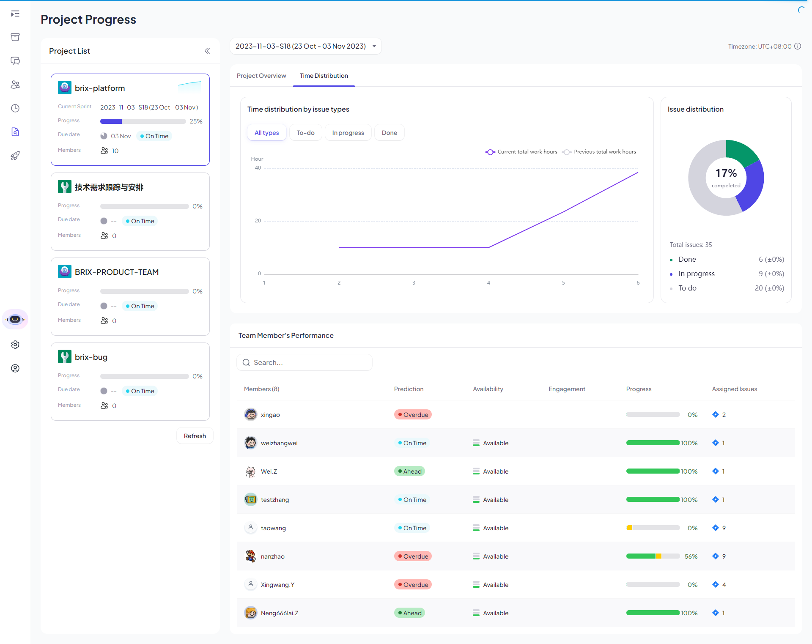The height and width of the screenshot is (644, 812).
Task: Select the BRIX-PRODUCT-TEAM project card
Action: point(130,296)
